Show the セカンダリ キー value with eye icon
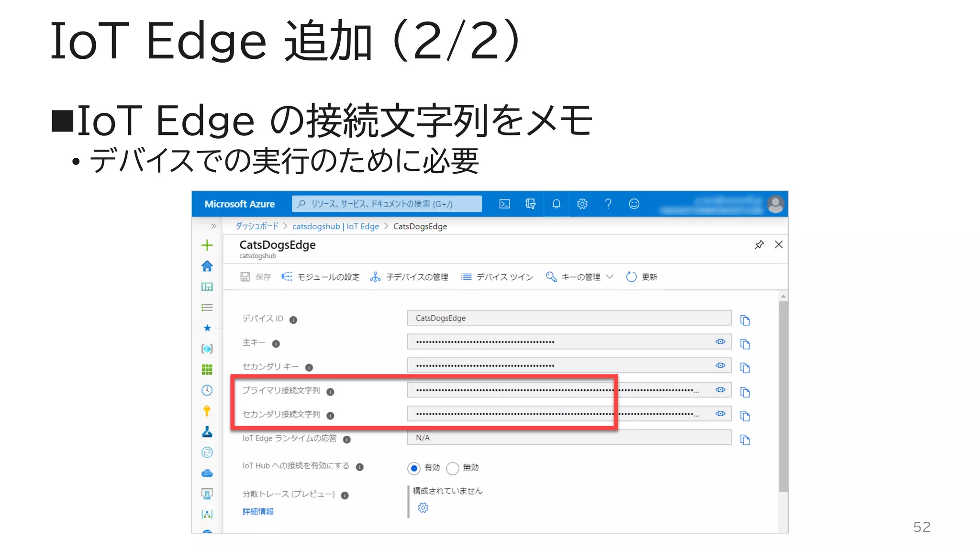This screenshot has height=551, width=980. [x=720, y=365]
